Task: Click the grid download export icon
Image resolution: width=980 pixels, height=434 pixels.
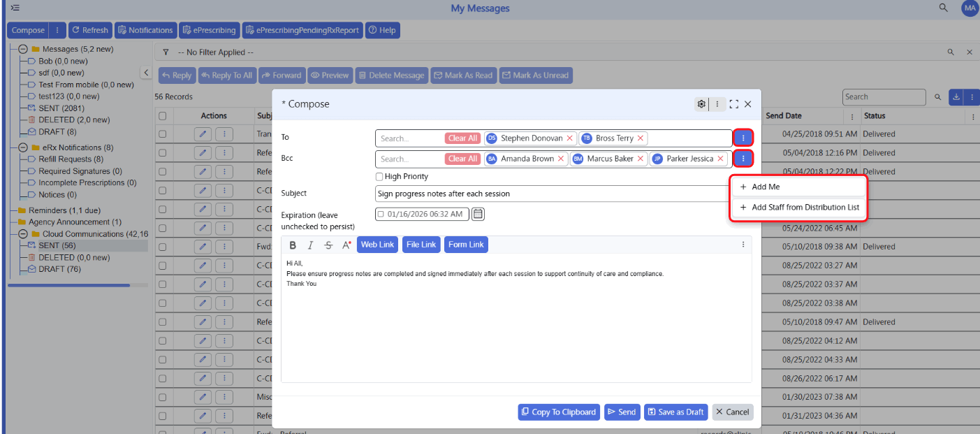Action: [956, 96]
